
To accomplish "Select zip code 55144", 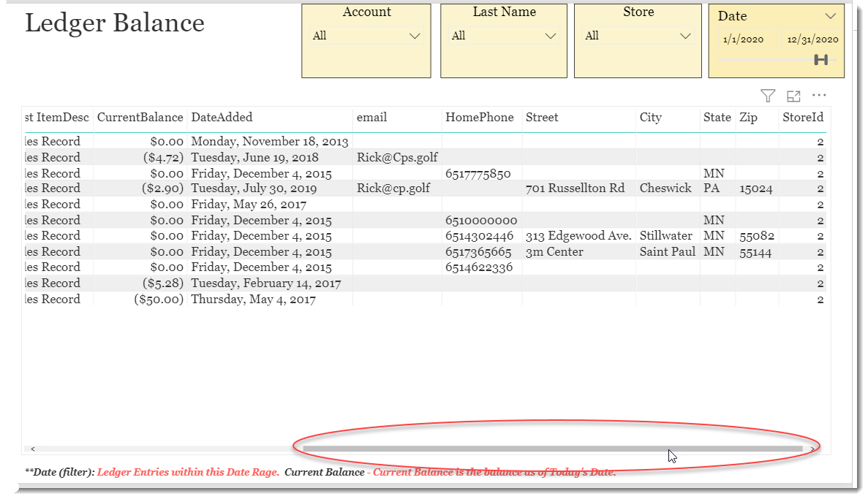I will (x=755, y=252).
